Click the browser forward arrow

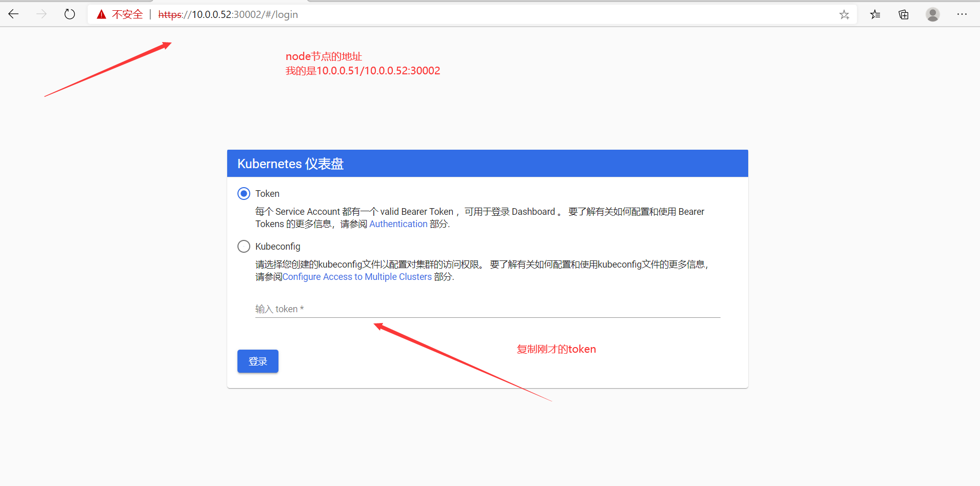42,14
